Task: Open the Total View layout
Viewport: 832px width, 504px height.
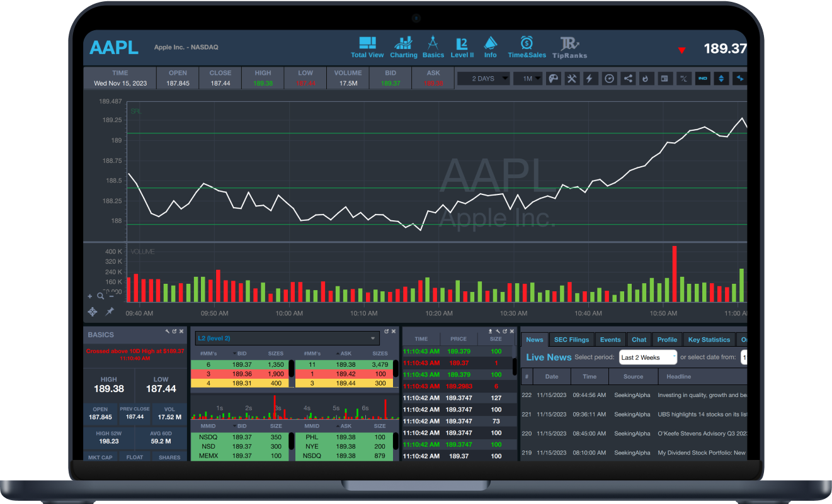Action: point(367,47)
